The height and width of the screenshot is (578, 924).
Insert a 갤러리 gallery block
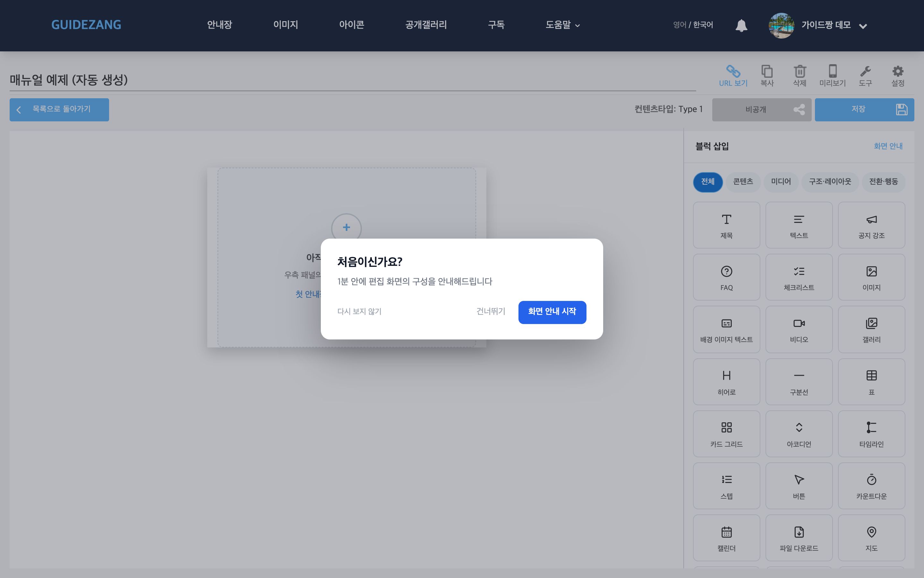[x=871, y=329]
